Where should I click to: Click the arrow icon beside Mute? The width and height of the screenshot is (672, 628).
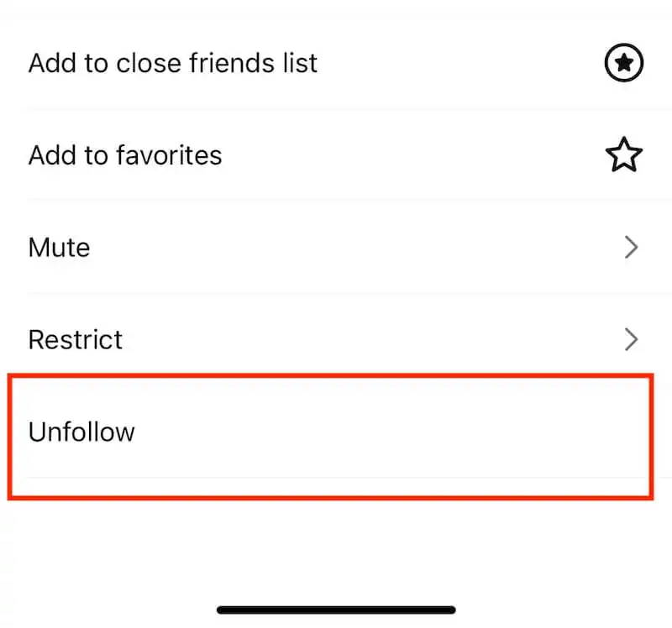point(631,247)
